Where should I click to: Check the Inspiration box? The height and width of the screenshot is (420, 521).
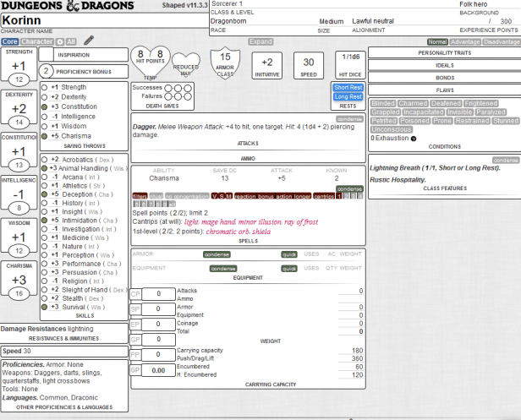click(x=47, y=54)
